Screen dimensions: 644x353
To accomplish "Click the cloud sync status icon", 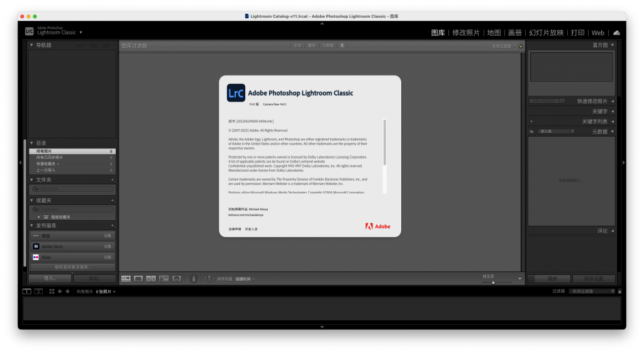I will click(616, 33).
